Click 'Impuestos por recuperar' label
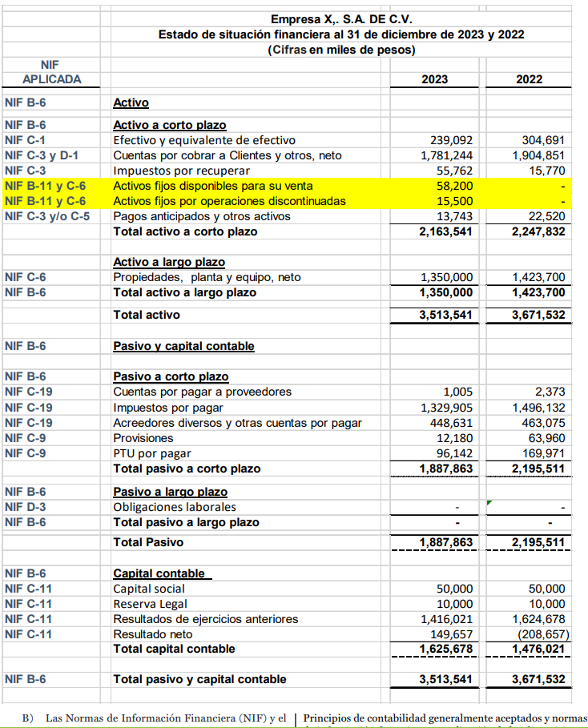This screenshot has width=588, height=728. click(181, 171)
